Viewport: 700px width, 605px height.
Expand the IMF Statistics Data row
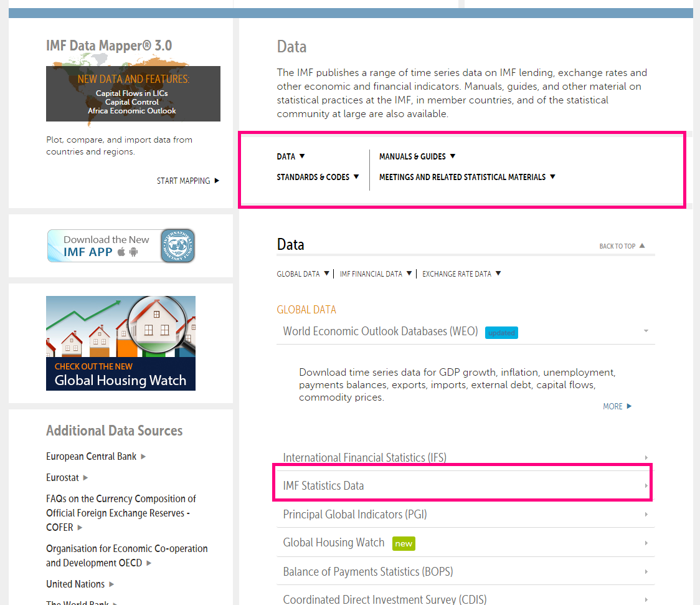pos(466,485)
